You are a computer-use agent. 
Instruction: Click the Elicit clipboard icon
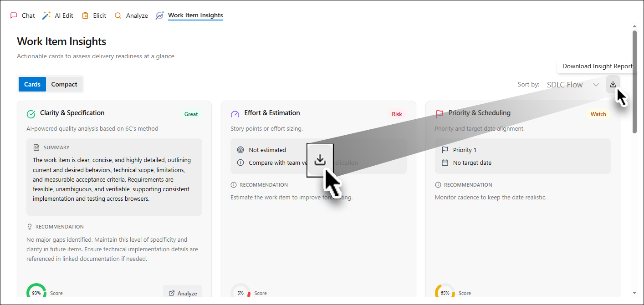click(85, 15)
